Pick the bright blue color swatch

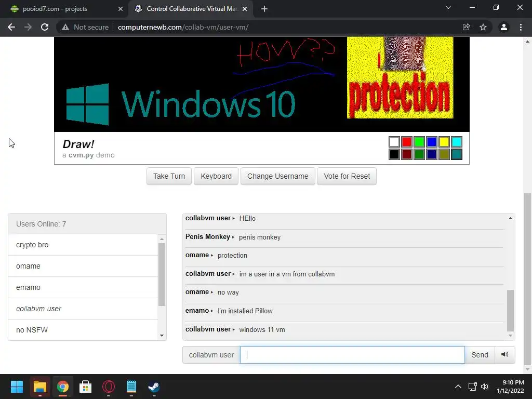tap(432, 142)
